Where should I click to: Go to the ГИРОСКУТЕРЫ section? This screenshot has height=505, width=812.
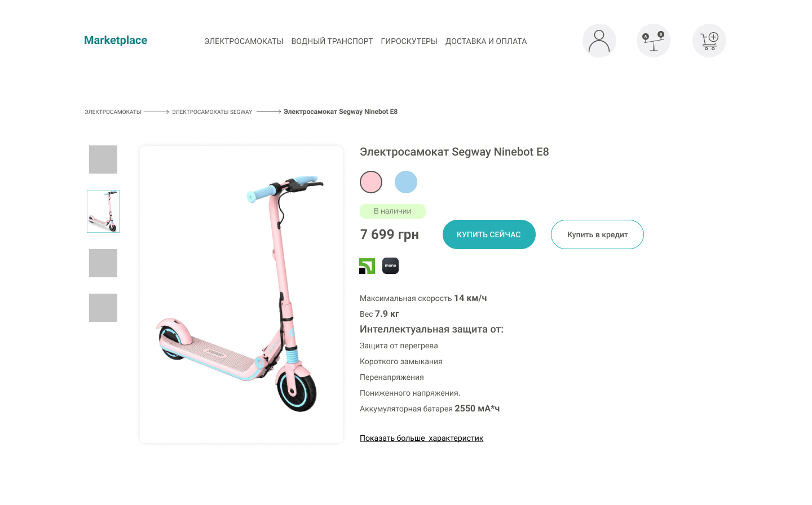[x=409, y=41]
